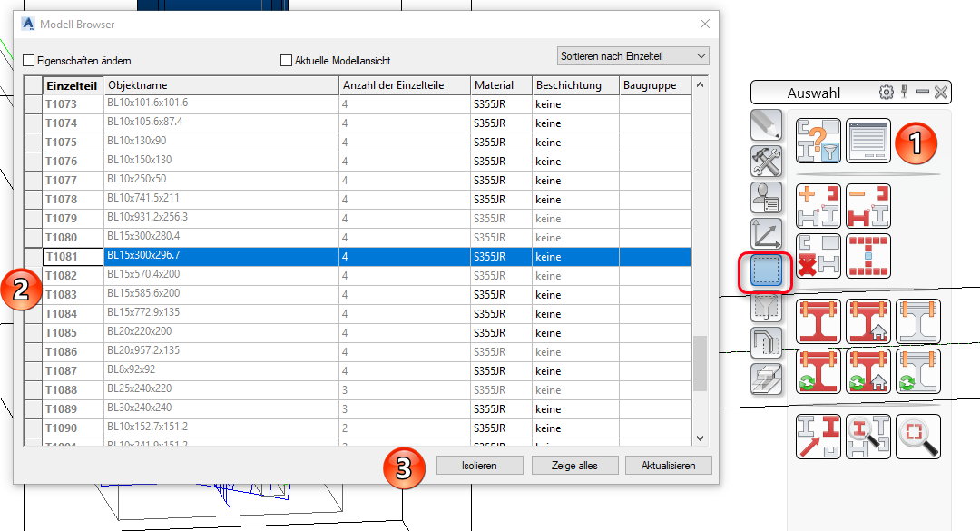
Task: Select the folded plate palette tab
Action: 766,343
